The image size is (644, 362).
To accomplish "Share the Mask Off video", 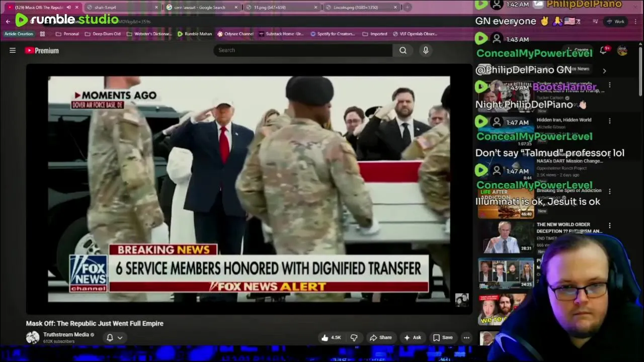I will (x=380, y=337).
